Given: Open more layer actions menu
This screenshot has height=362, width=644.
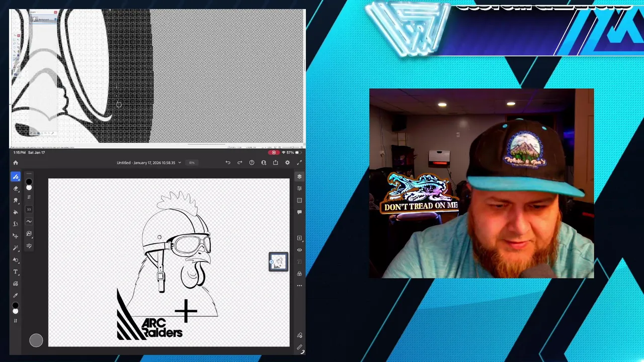Looking at the screenshot, I should click(x=299, y=286).
